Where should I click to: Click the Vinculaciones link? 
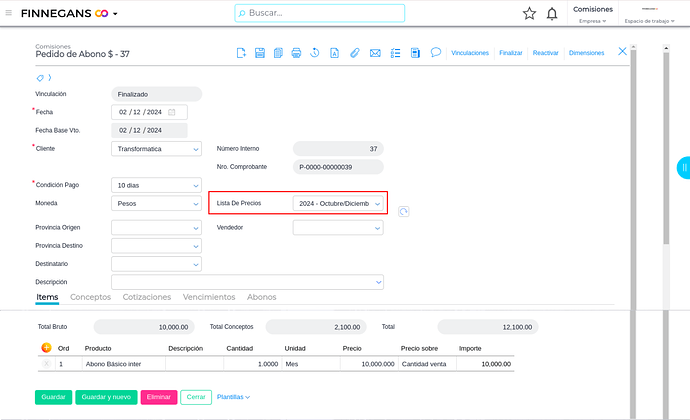[x=469, y=52]
